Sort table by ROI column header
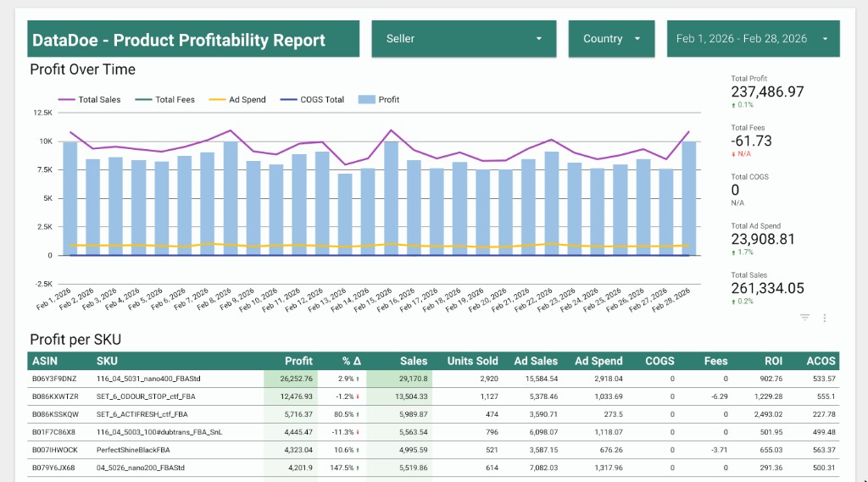 [773, 361]
